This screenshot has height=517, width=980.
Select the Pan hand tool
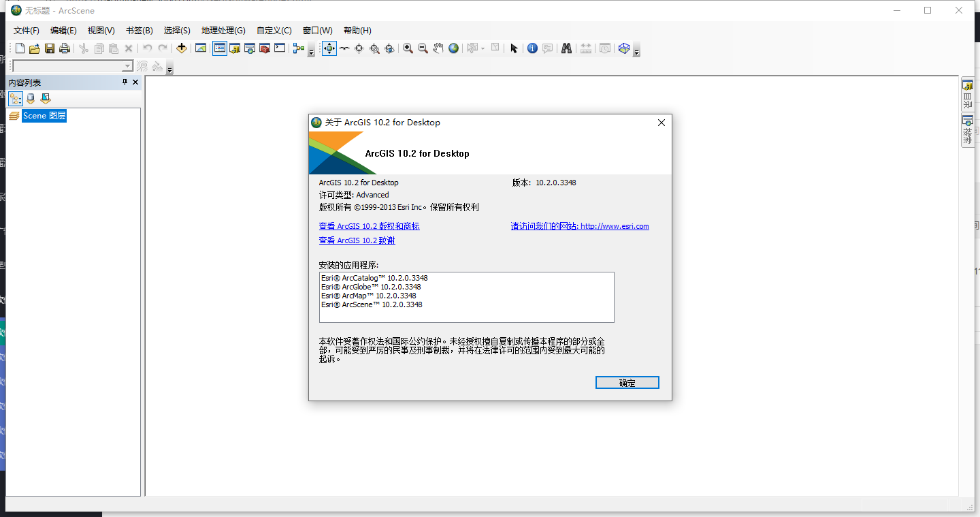[x=438, y=48]
